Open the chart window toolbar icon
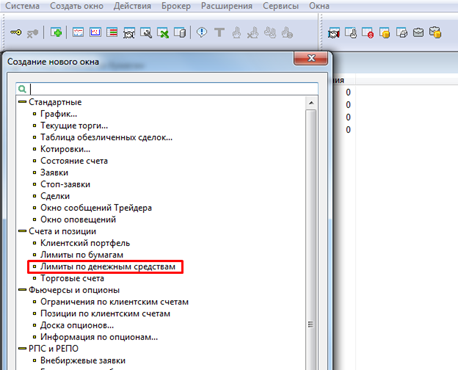This screenshot has width=458, height=370. 95,32
